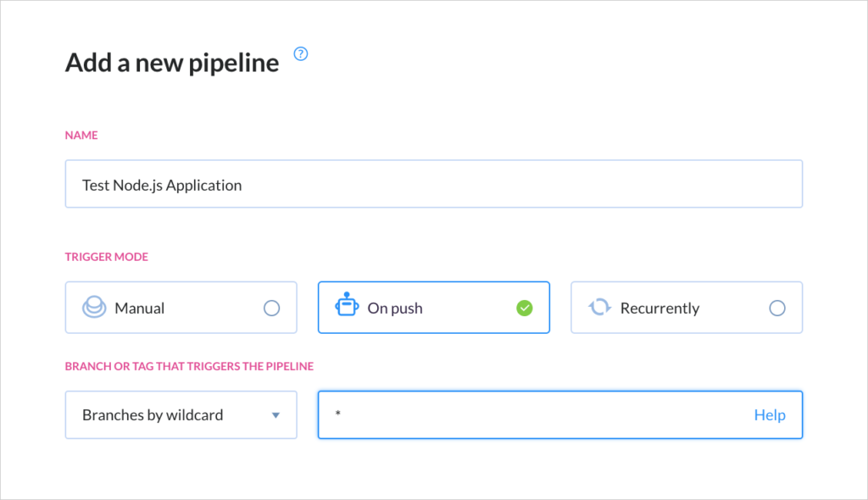Open the 'Branches by wildcard' combo box text
The width and height of the screenshot is (868, 500).
pos(153,415)
